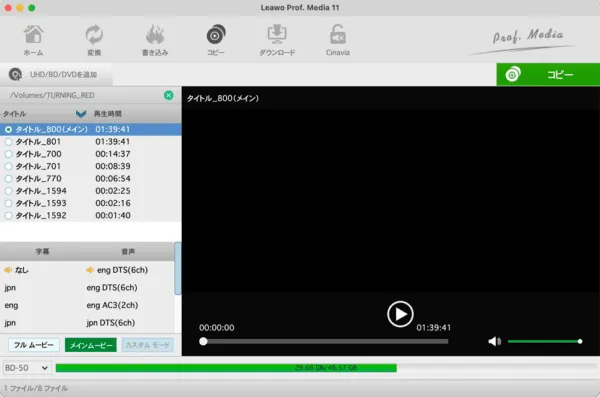Image resolution: width=600 pixels, height=397 pixels.
Task: Select radio for タイトル_700
Action: (x=8, y=154)
